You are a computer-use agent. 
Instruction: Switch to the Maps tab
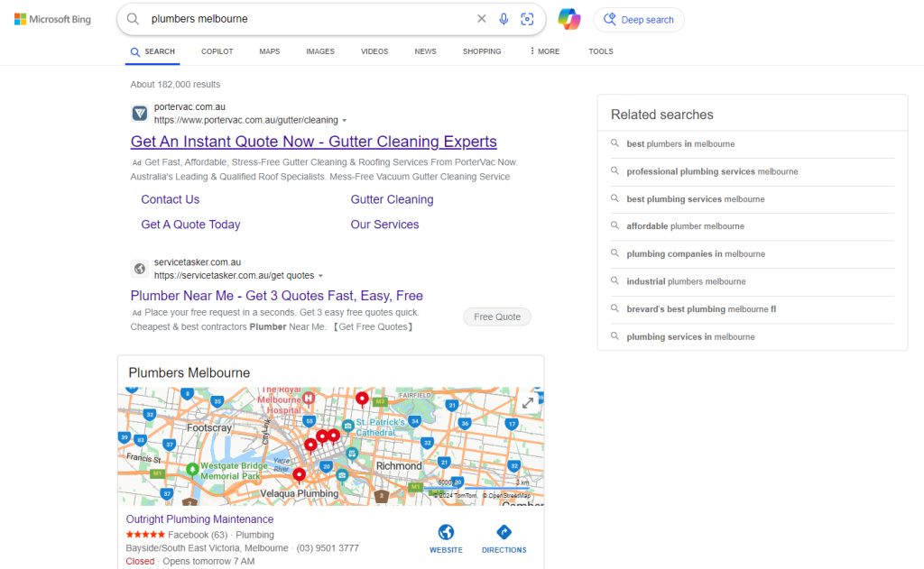point(269,51)
